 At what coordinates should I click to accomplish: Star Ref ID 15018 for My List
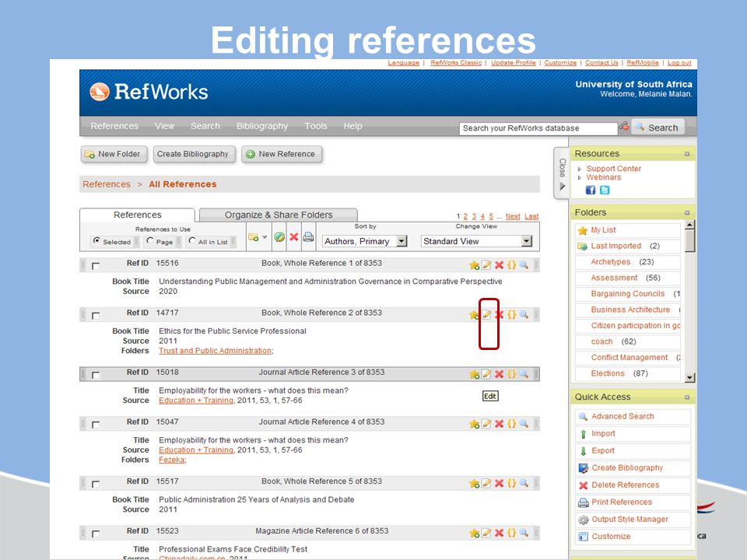474,374
